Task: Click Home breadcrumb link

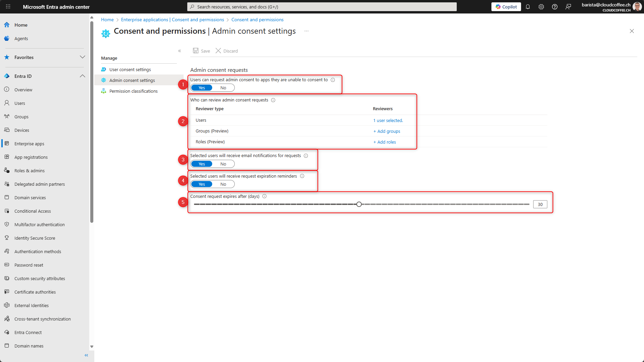Action: 107,20
